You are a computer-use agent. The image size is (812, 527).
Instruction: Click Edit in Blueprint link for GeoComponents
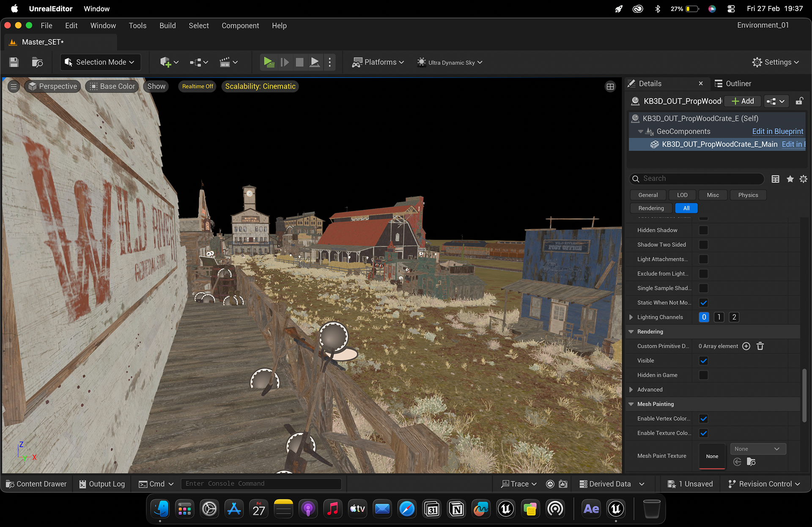coord(777,131)
